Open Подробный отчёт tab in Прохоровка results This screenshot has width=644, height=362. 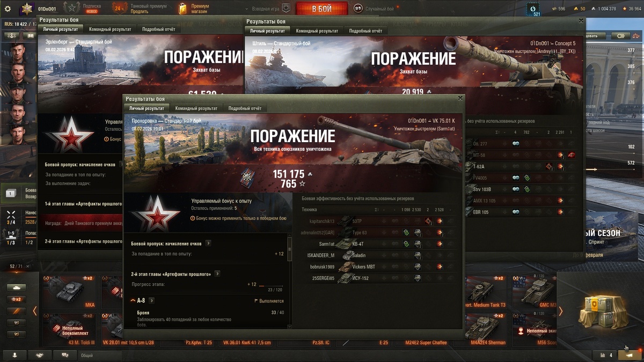pyautogui.click(x=245, y=108)
